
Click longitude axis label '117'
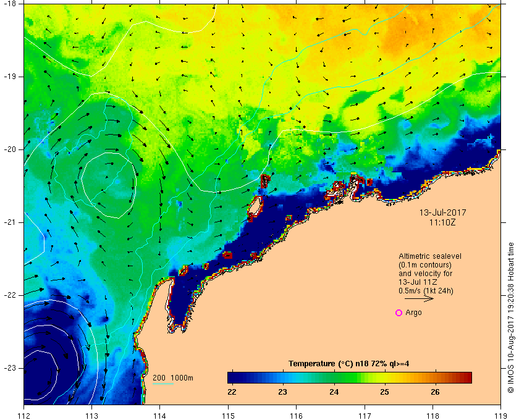365,415
